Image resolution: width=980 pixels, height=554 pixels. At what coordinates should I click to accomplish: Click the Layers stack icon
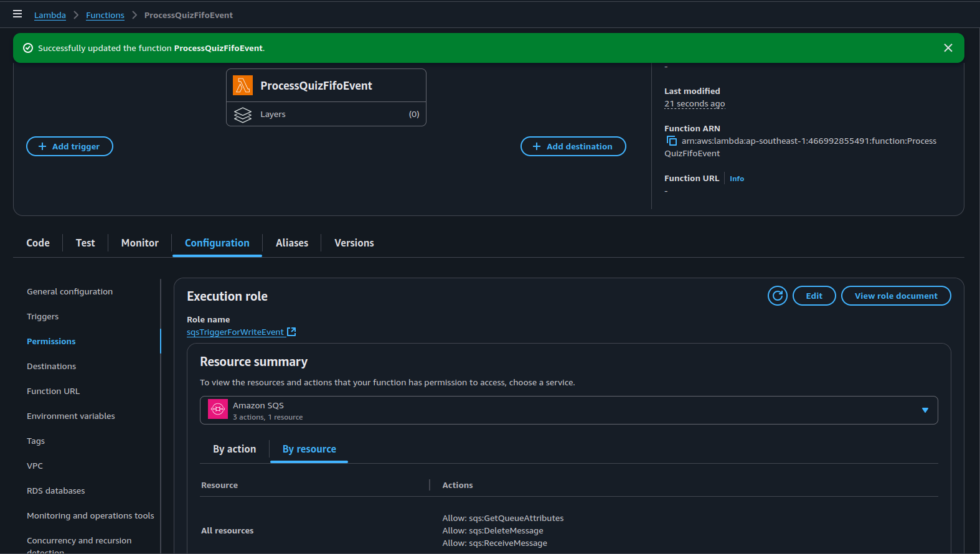pyautogui.click(x=243, y=115)
